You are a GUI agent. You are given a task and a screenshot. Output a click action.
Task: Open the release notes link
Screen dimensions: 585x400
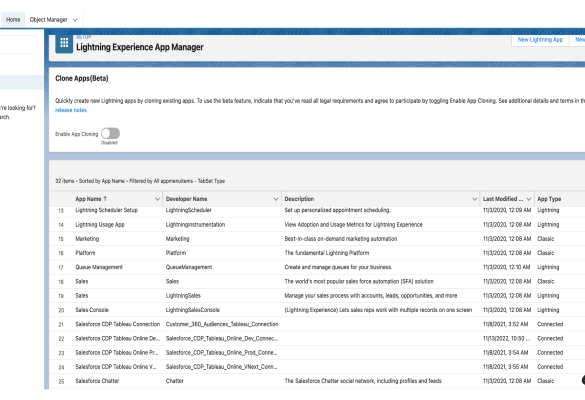71,110
